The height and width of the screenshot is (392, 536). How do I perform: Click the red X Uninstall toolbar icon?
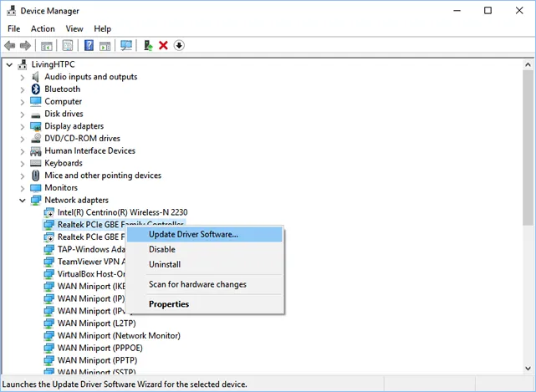[163, 45]
